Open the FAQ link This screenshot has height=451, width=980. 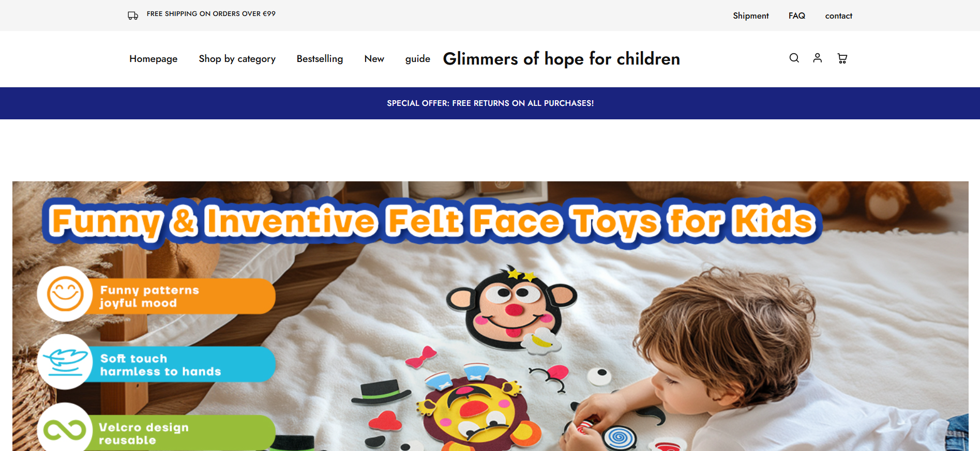(796, 15)
